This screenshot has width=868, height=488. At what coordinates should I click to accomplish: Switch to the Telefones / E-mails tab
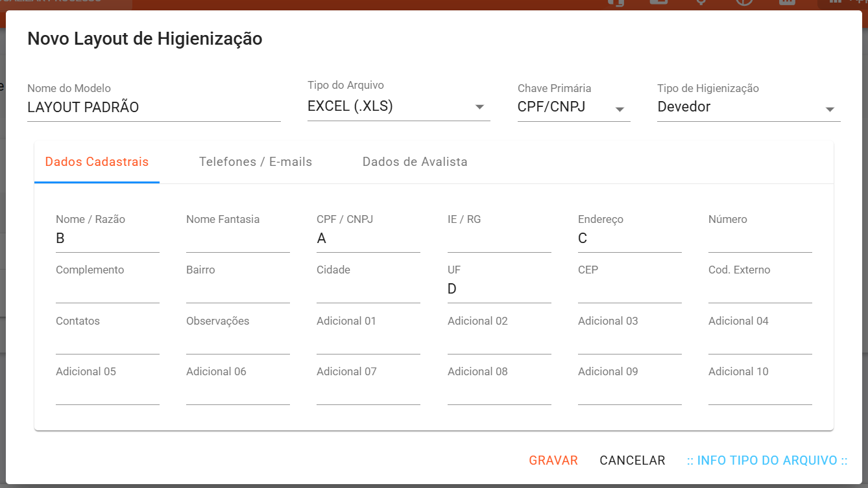click(x=256, y=162)
